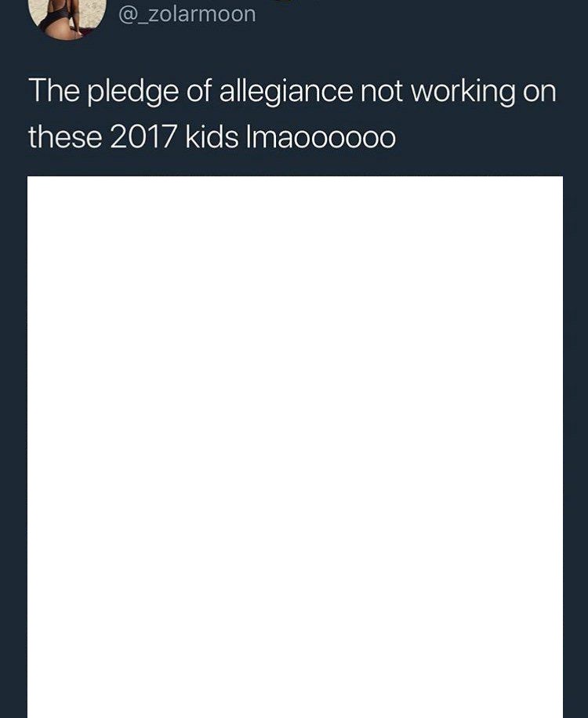Select the word "pledge" in the tweet

tap(132, 92)
